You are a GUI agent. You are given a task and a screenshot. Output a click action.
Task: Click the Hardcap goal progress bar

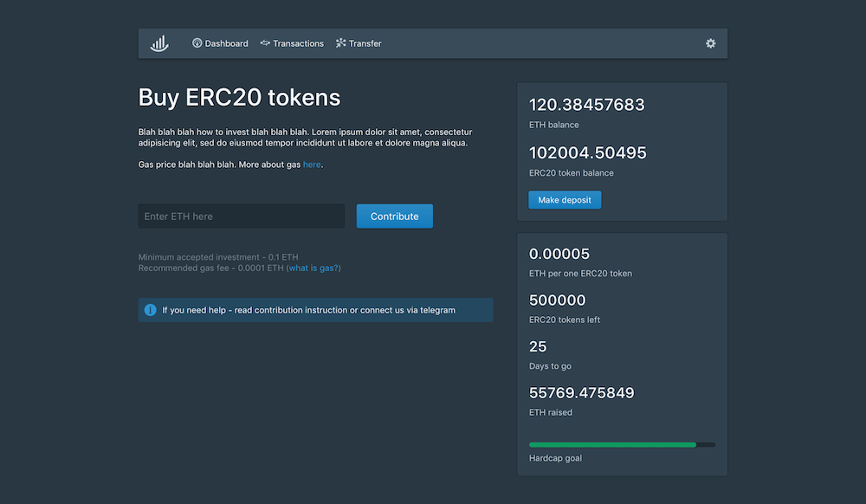click(622, 445)
